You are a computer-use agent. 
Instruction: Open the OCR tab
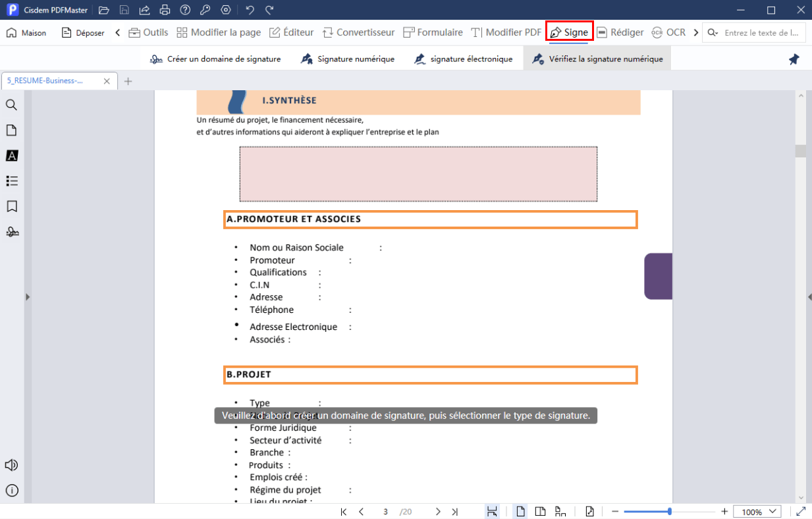click(668, 32)
